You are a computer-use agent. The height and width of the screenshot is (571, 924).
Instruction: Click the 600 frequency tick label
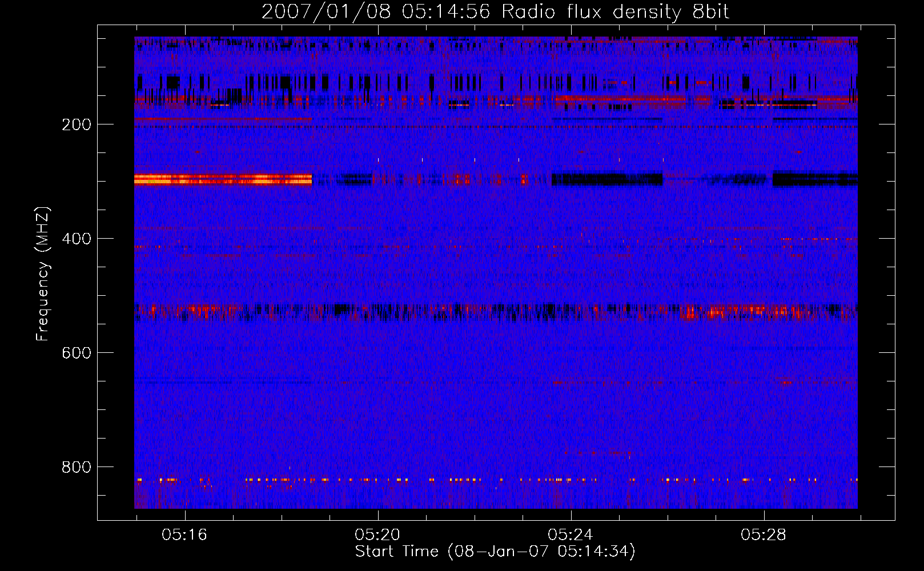(77, 353)
